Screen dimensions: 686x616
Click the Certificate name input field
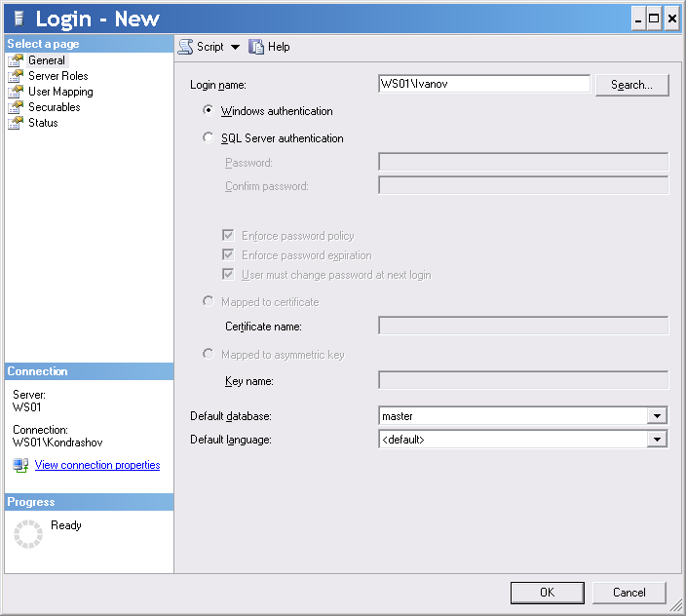tap(523, 326)
